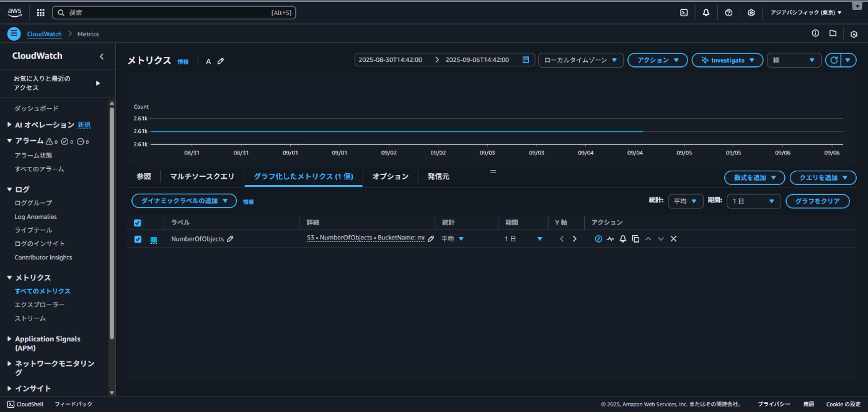Open the ダイナミックラベルの追加 dropdown

coord(184,200)
